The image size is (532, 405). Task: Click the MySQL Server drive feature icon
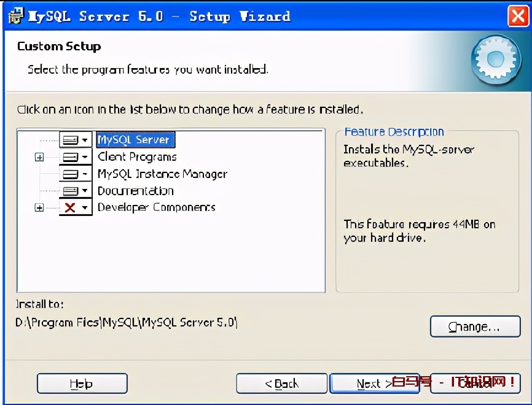pyautogui.click(x=71, y=140)
